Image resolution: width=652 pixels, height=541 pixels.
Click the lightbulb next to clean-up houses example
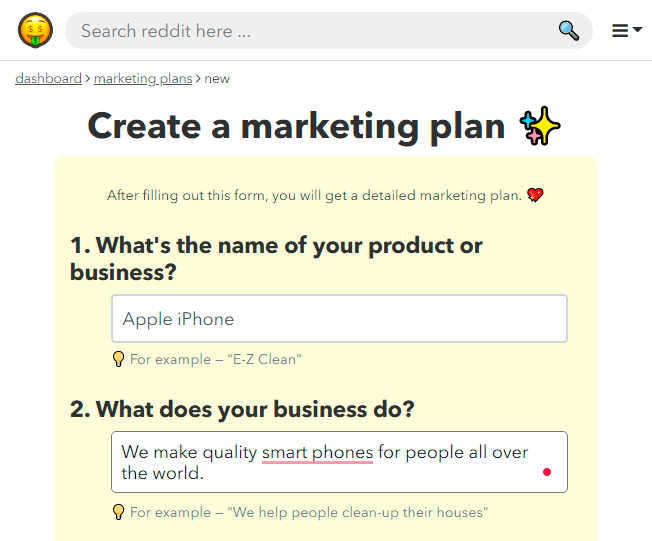[119, 512]
